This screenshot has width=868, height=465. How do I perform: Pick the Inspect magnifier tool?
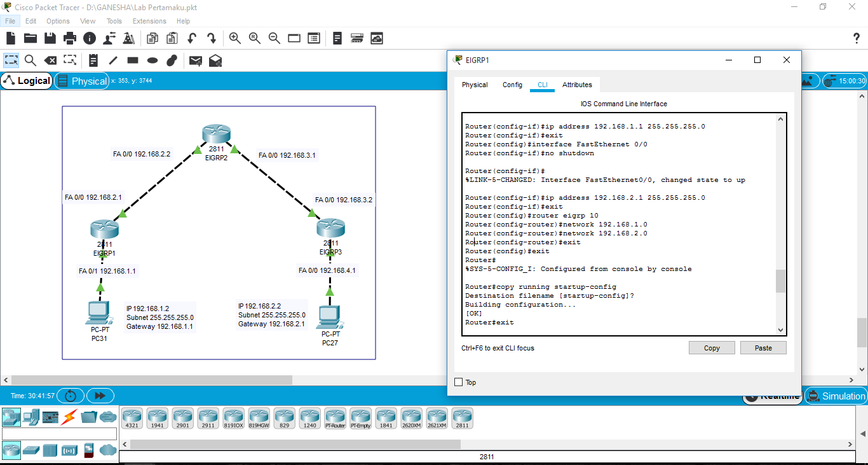(x=31, y=60)
